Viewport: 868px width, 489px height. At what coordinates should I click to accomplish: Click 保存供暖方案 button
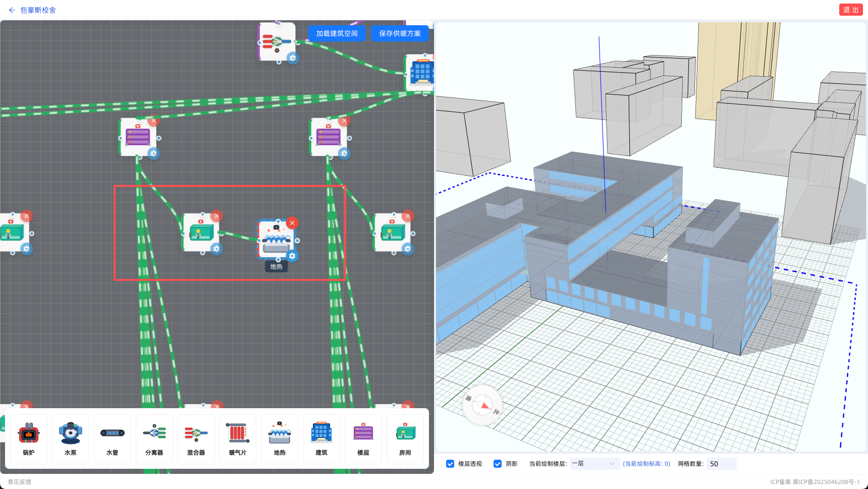coord(400,33)
